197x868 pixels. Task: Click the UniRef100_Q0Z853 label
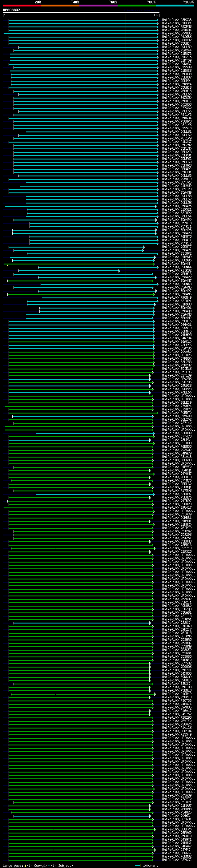point(176,104)
